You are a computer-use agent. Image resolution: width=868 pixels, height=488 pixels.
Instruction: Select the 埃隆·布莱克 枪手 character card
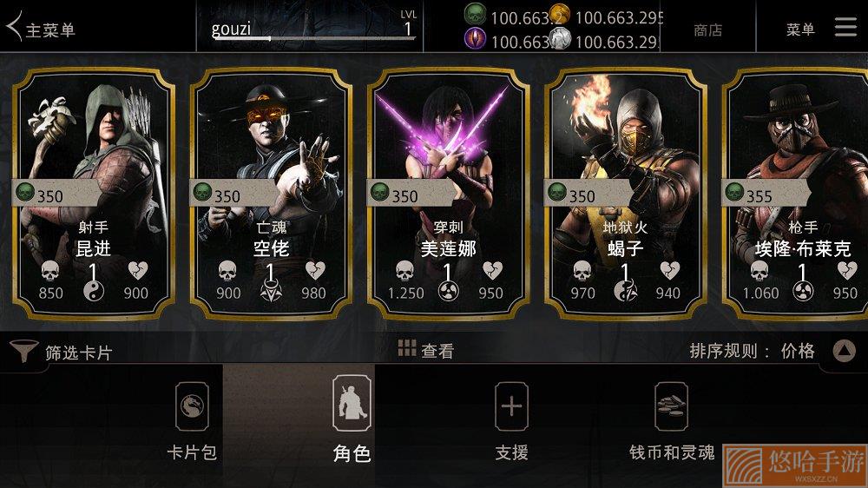795,194
